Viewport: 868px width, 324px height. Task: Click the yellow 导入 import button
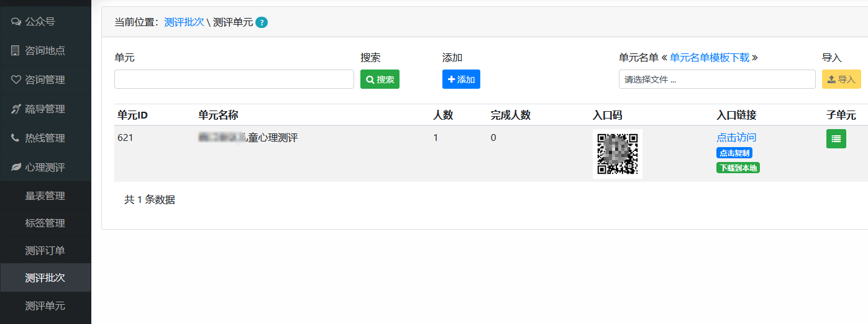pos(841,79)
